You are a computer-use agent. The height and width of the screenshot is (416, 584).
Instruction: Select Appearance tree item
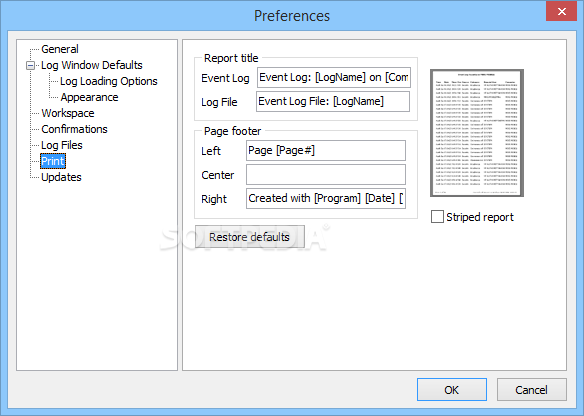89,97
